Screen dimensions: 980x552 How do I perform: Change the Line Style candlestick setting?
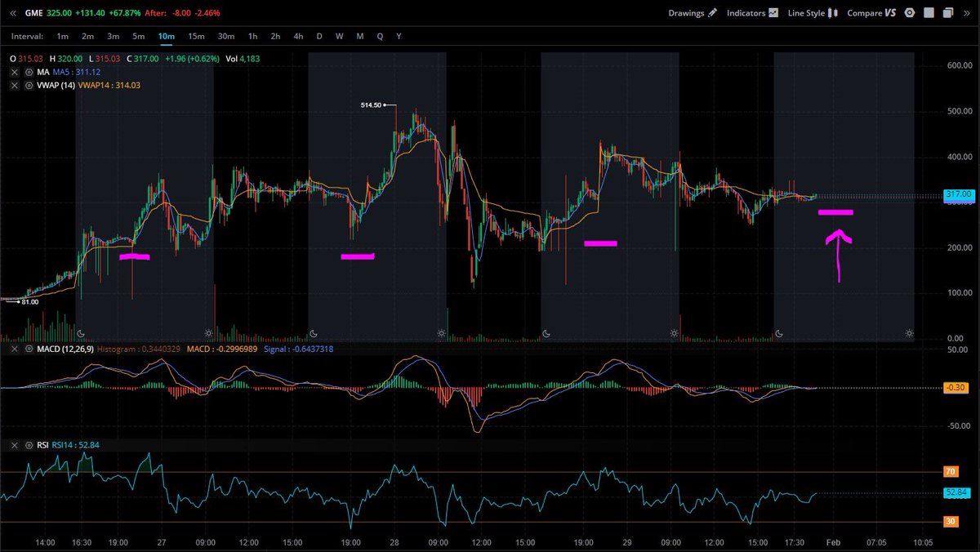pos(813,13)
